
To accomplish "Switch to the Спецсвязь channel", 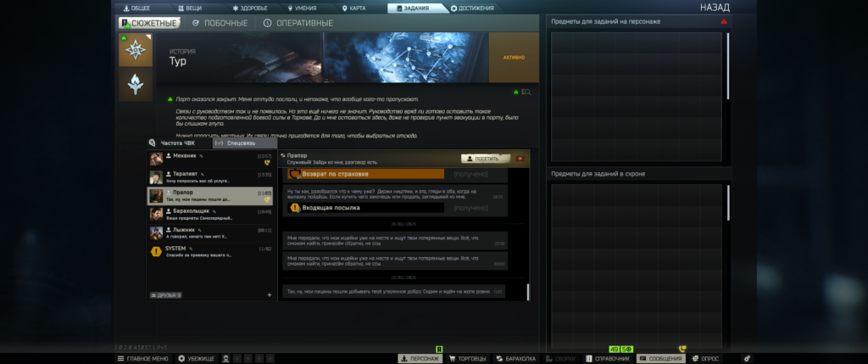I will 236,143.
